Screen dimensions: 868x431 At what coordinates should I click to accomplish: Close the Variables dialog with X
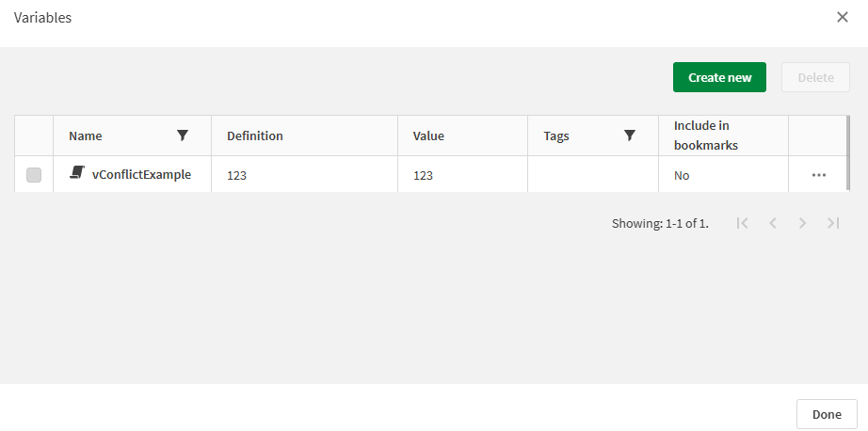coord(843,17)
